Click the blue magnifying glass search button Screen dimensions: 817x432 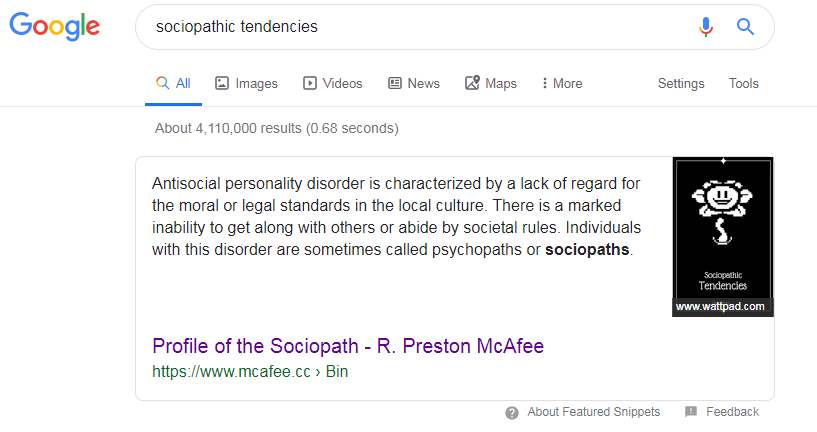[745, 27]
